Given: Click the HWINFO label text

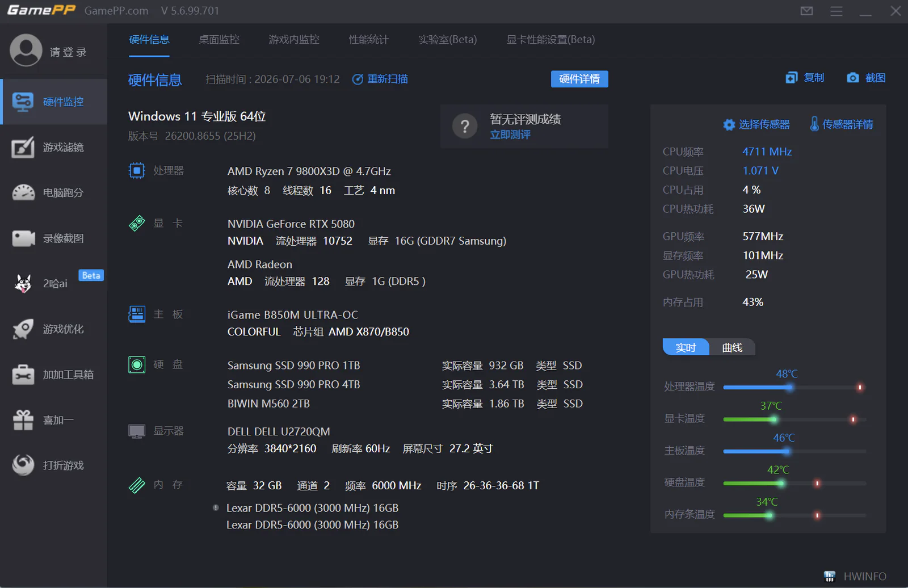Looking at the screenshot, I should [865, 577].
